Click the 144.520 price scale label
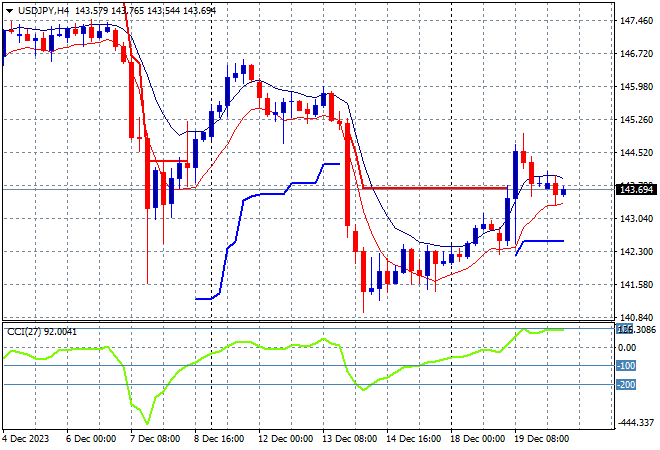 tap(637, 153)
